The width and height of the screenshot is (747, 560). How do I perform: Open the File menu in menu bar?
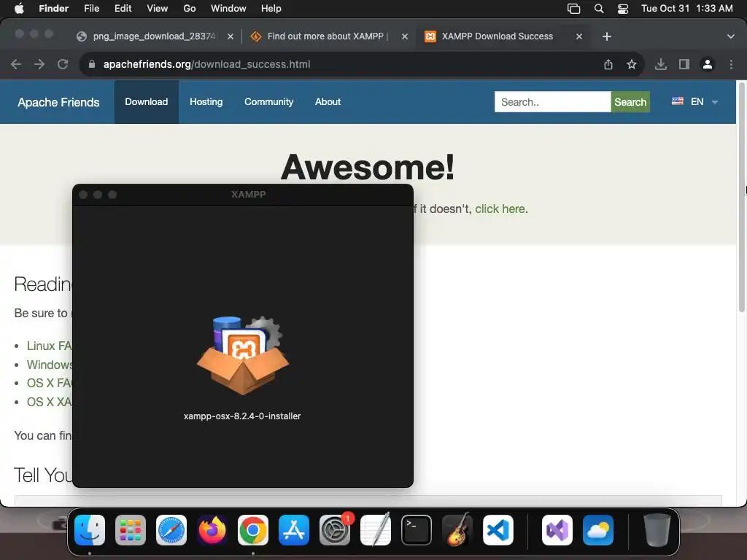click(91, 9)
